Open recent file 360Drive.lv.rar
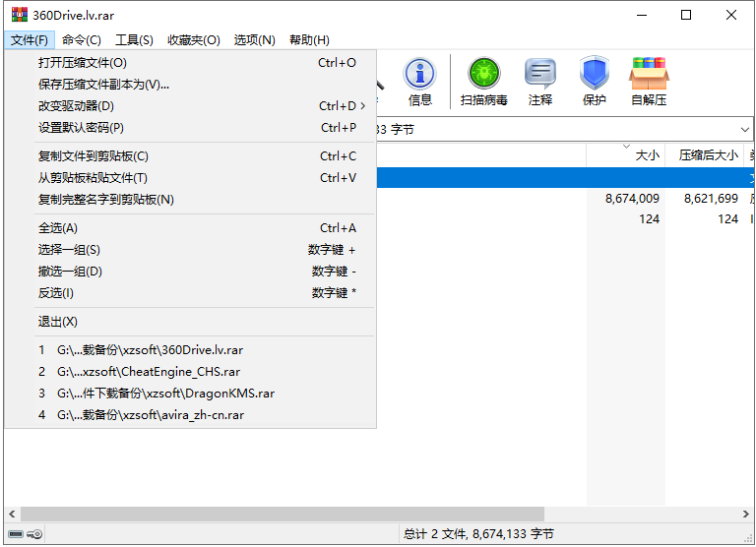 click(190, 350)
